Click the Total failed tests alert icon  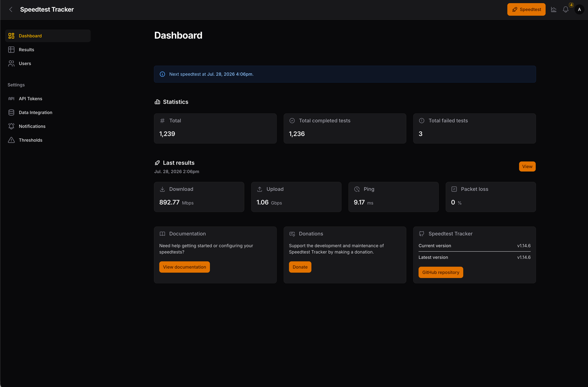click(422, 121)
